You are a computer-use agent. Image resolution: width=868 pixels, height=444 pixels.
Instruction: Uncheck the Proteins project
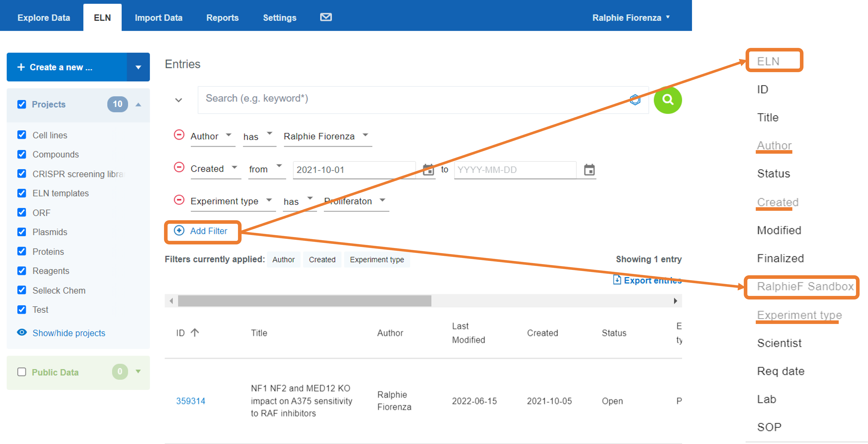click(22, 252)
